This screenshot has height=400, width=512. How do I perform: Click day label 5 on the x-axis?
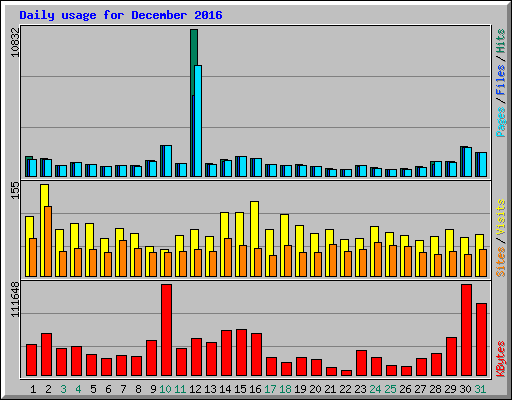(x=93, y=389)
